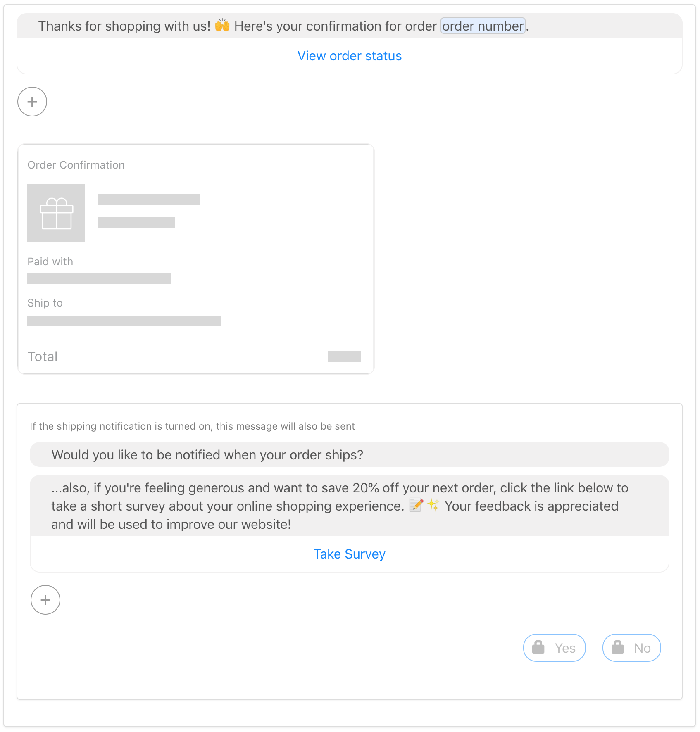
Task: Open the Take Survey link
Action: (350, 554)
